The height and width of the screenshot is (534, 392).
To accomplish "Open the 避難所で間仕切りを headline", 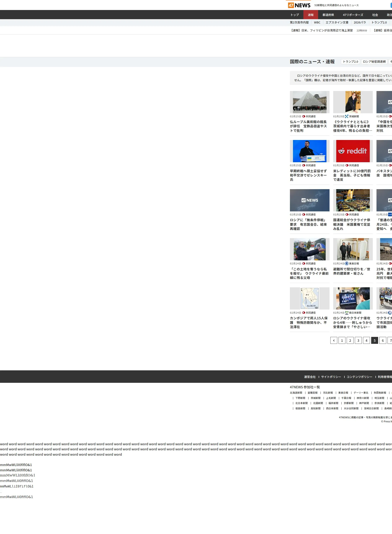I will click(x=352, y=271).
